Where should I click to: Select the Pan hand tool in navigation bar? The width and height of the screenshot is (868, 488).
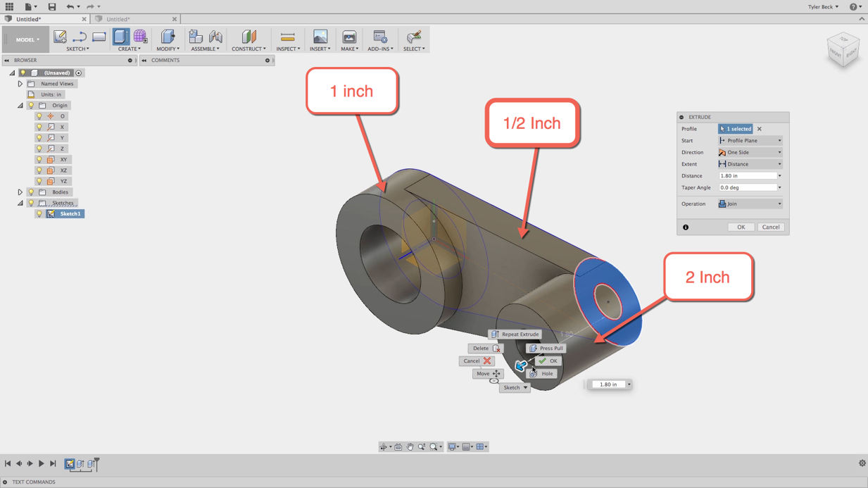click(410, 447)
